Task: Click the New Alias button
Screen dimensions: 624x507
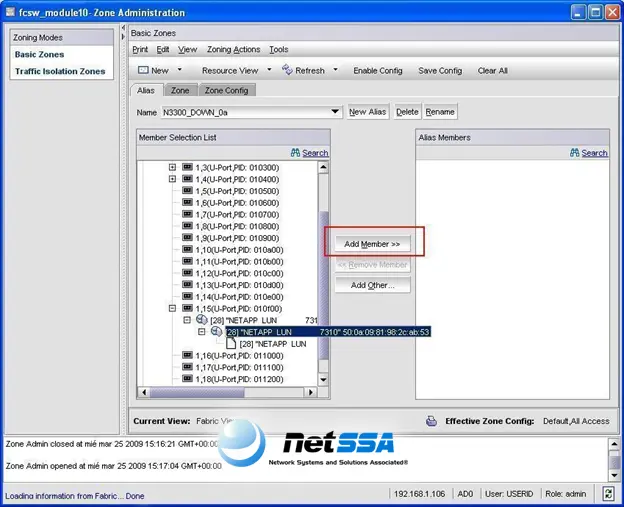Action: (368, 112)
